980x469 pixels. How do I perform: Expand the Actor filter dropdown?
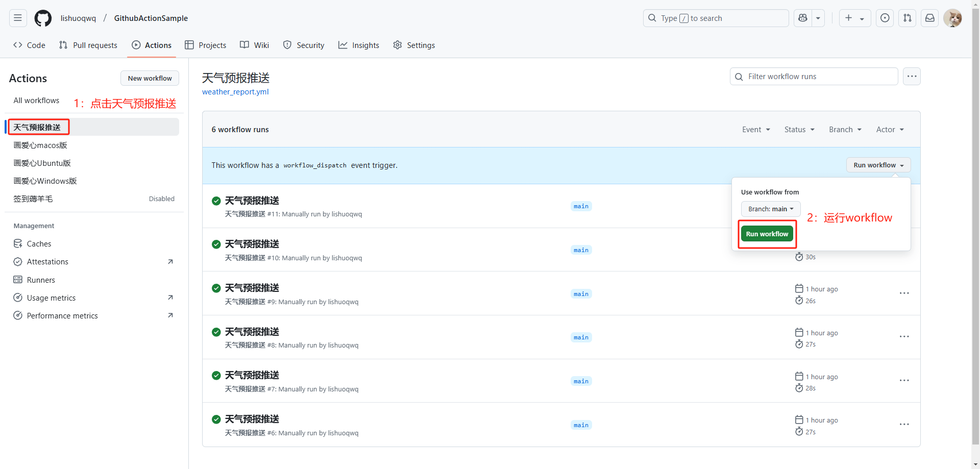890,130
